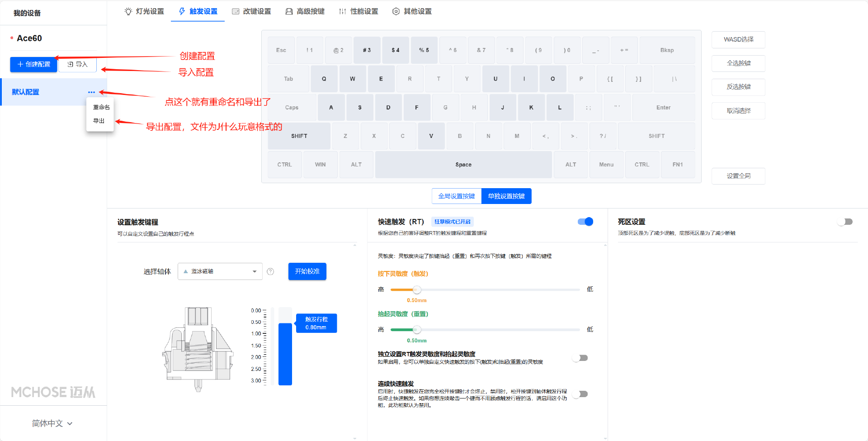
Task: Click the 我的设备 heading
Action: pos(27,13)
